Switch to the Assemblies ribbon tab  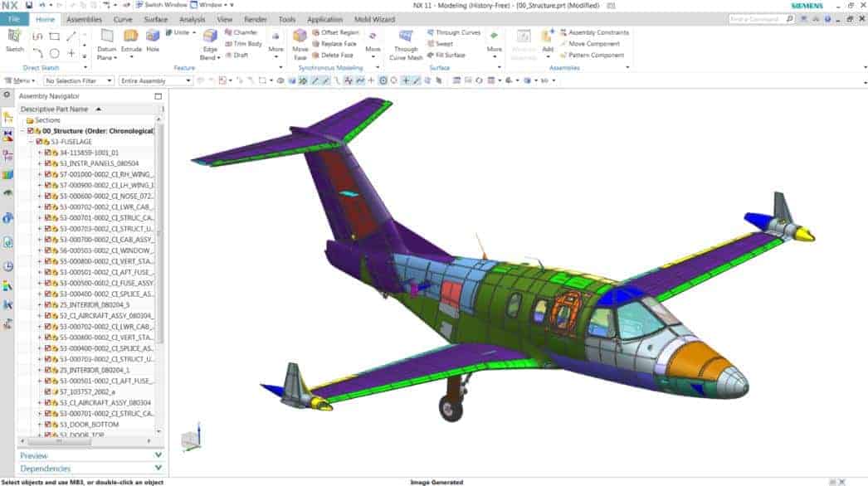pos(84,19)
